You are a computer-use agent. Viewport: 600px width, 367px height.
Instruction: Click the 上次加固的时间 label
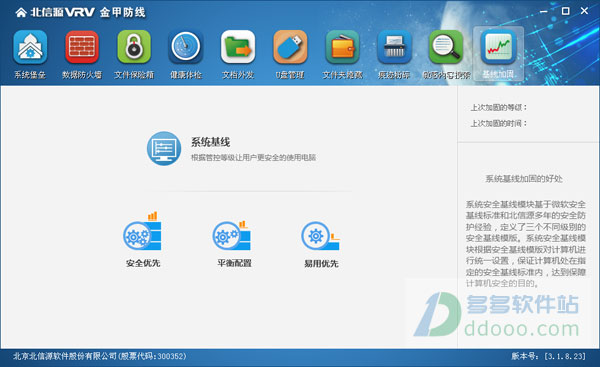[499, 123]
